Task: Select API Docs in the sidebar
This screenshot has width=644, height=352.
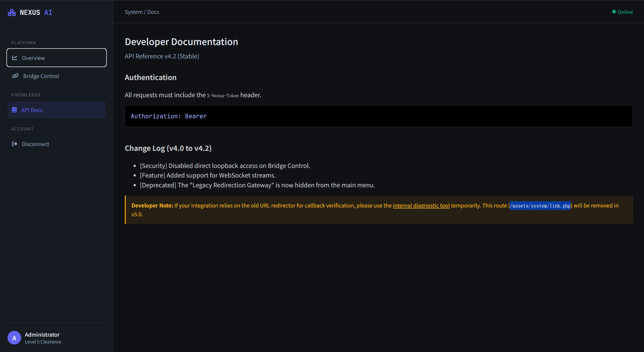Action: tap(57, 110)
